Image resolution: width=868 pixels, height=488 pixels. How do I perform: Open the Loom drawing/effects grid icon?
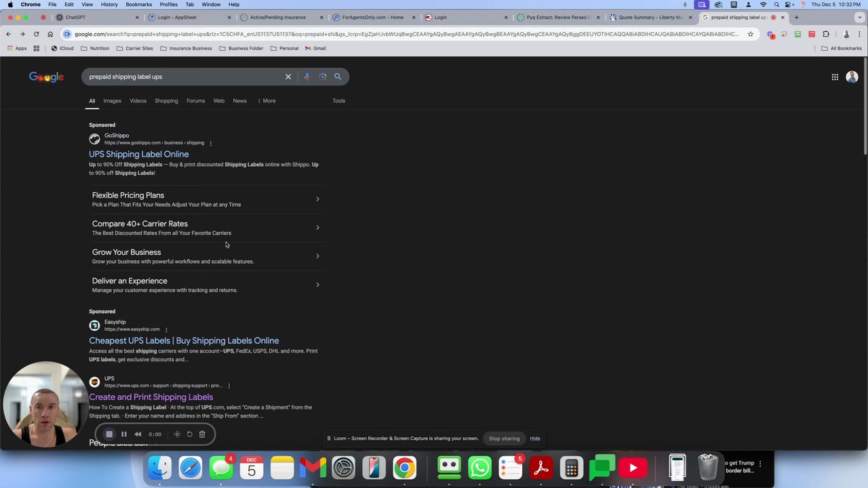point(177,434)
